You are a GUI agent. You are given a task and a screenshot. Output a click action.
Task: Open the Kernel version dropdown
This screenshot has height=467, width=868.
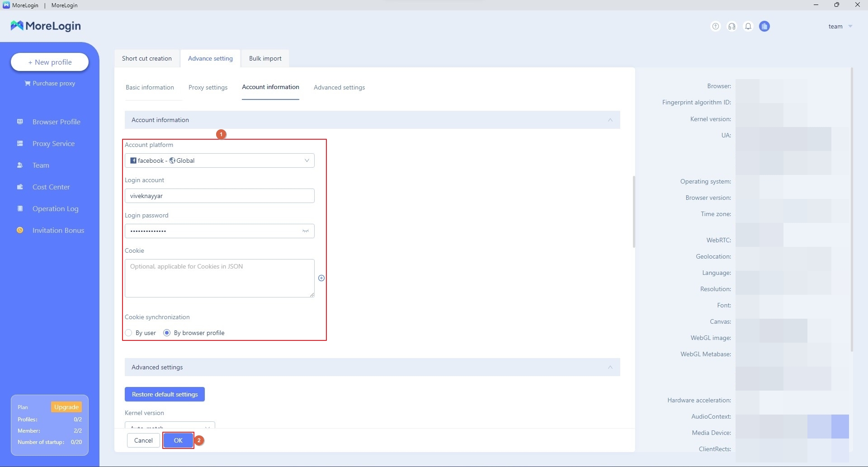[170, 425]
